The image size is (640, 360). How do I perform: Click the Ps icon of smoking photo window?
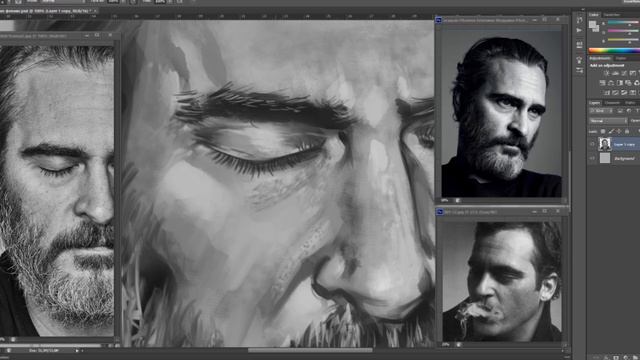(440, 212)
